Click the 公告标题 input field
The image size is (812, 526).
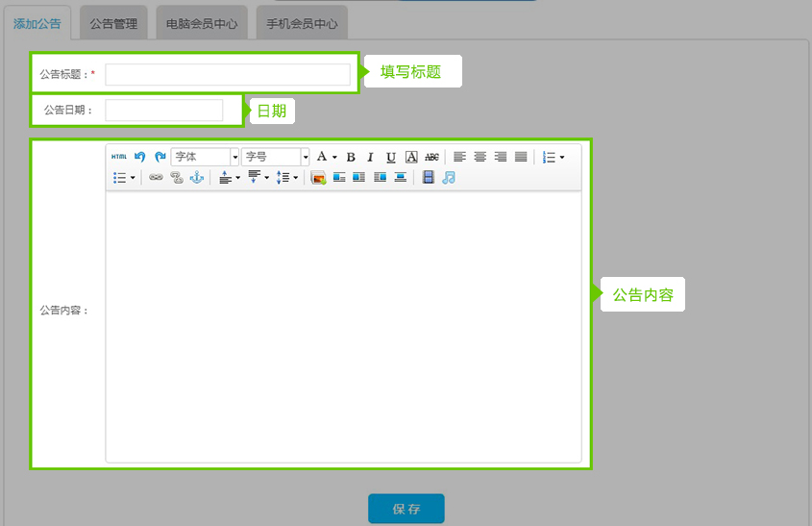pos(228,74)
